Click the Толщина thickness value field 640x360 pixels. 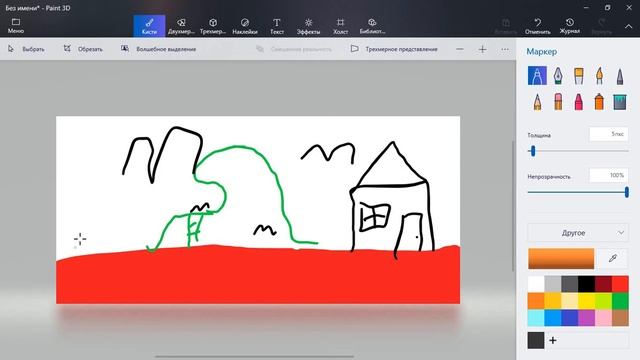609,134
